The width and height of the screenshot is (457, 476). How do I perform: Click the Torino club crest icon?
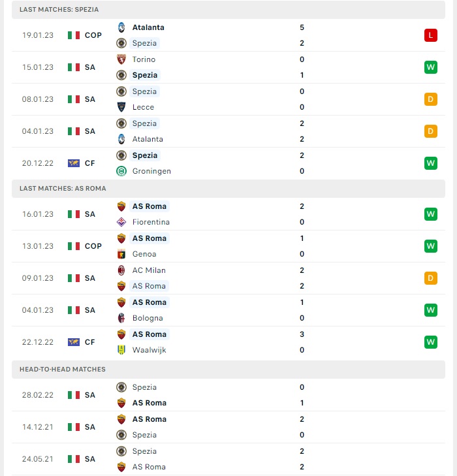[121, 59]
